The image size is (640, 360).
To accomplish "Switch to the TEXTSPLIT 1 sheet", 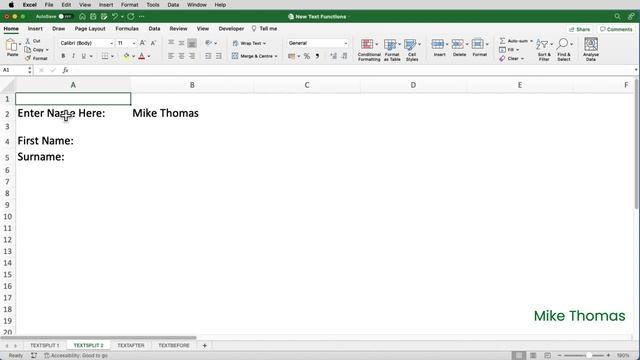I will coord(44,345).
